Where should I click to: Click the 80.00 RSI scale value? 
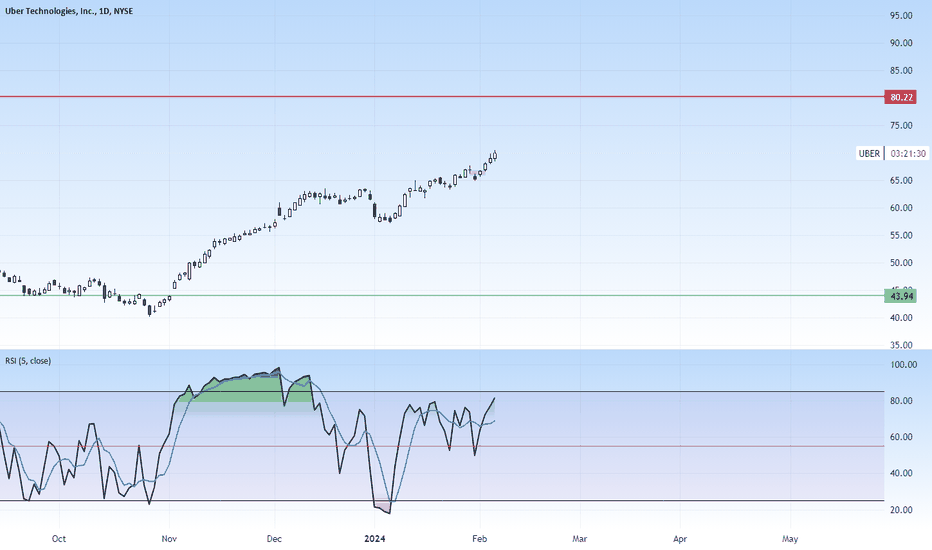click(x=901, y=401)
